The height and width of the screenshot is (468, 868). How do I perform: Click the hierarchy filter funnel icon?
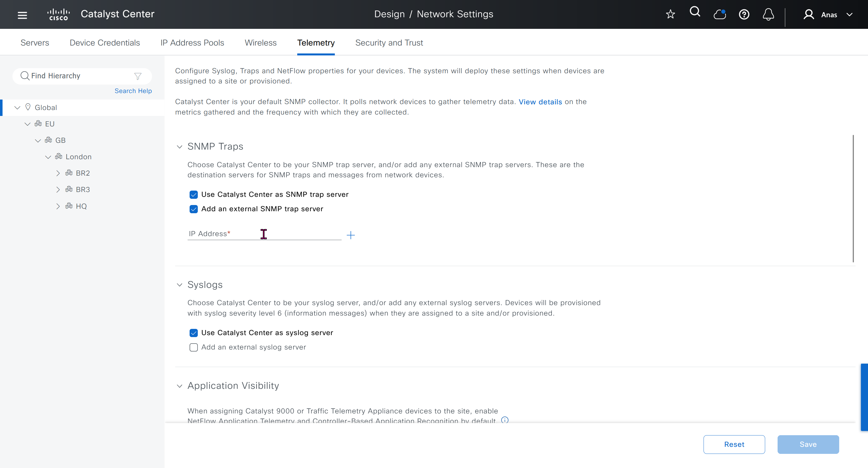[138, 76]
